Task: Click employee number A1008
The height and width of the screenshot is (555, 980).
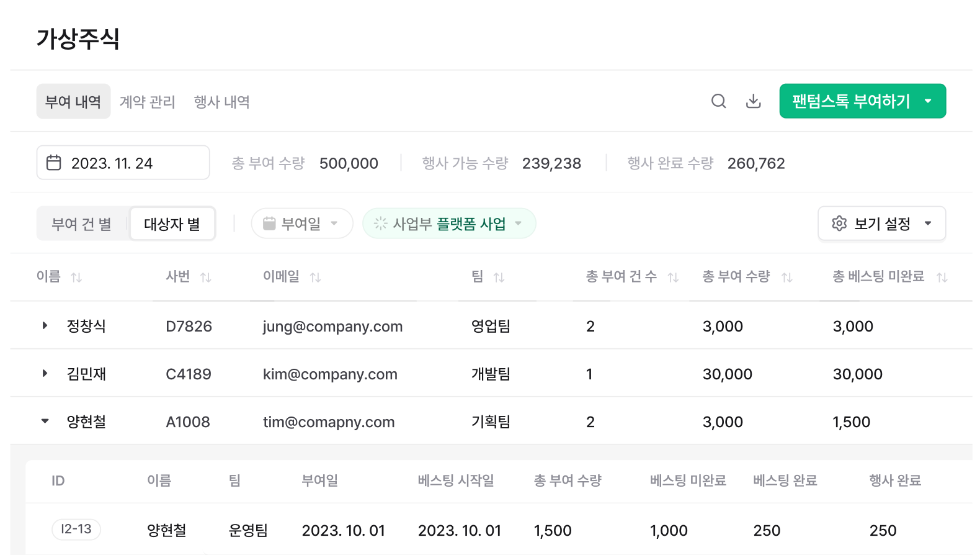Action: pyautogui.click(x=188, y=422)
